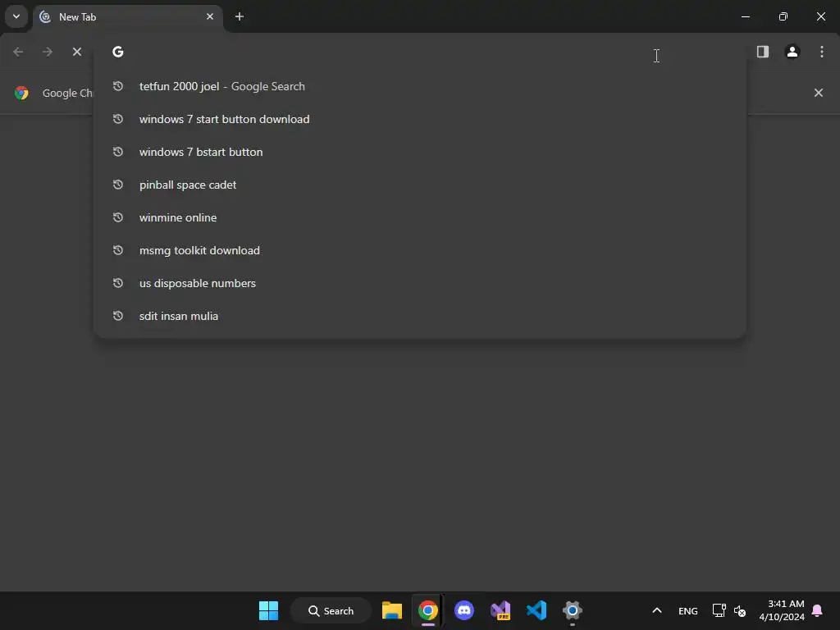The width and height of the screenshot is (840, 630).
Task: Stop loading the page
Action: point(77,52)
